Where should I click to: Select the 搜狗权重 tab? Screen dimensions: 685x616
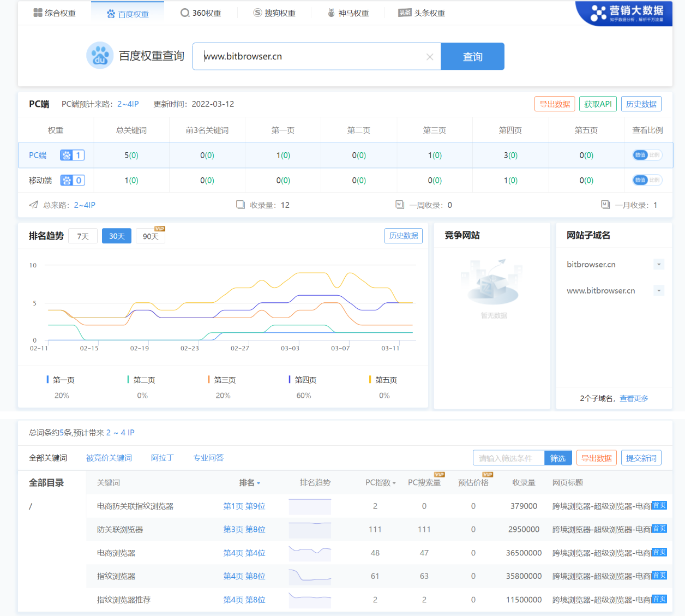point(274,13)
